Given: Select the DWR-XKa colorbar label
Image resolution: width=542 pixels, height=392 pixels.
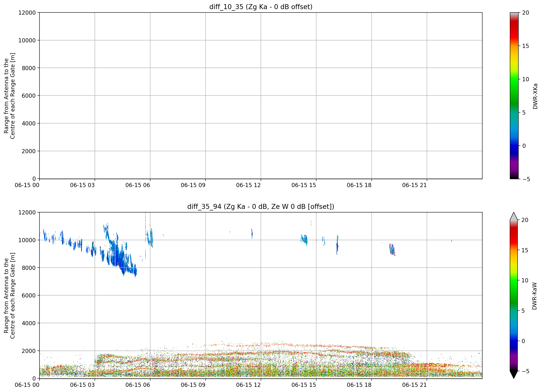Looking at the screenshot, I should [535, 96].
